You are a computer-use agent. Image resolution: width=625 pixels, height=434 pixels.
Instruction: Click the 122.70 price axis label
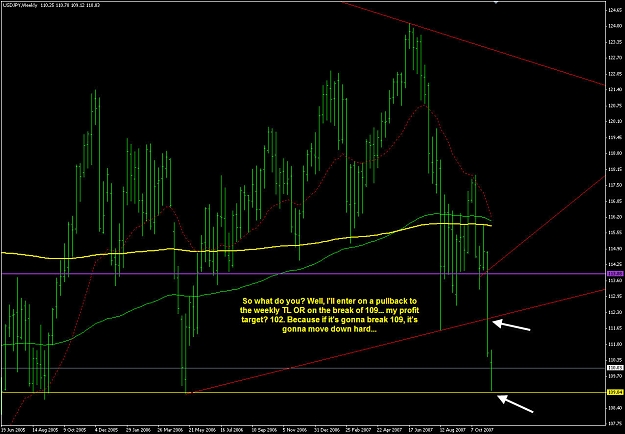615,58
